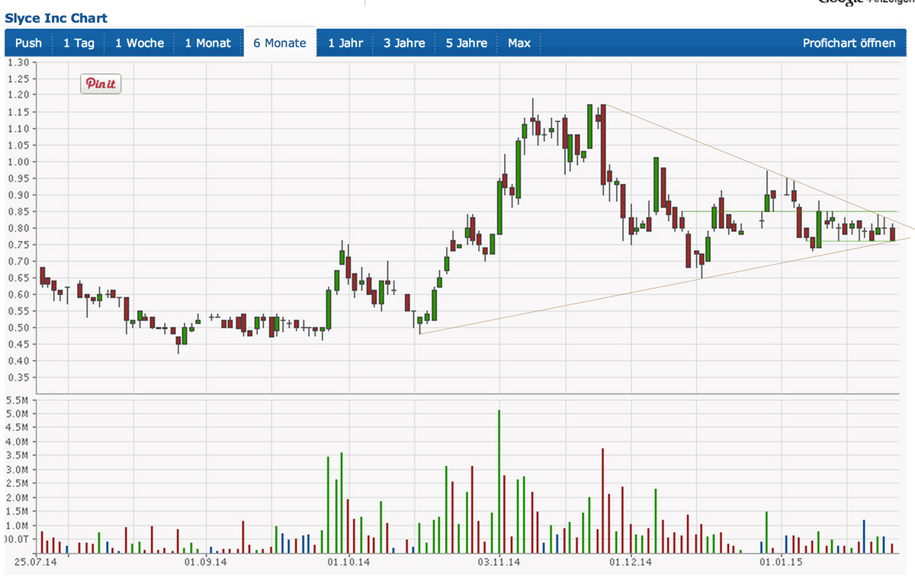The width and height of the screenshot is (915, 588).
Task: Click the Pin it button
Action: (x=101, y=84)
